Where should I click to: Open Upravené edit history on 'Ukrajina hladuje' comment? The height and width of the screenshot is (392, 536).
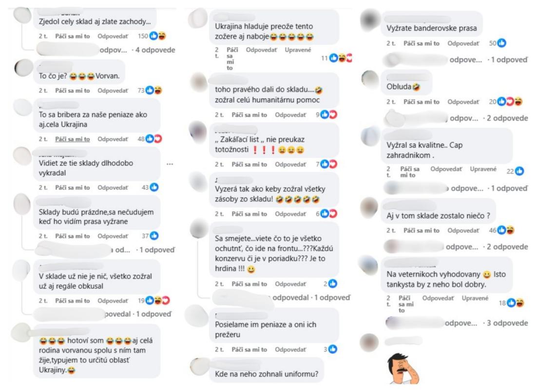(298, 50)
